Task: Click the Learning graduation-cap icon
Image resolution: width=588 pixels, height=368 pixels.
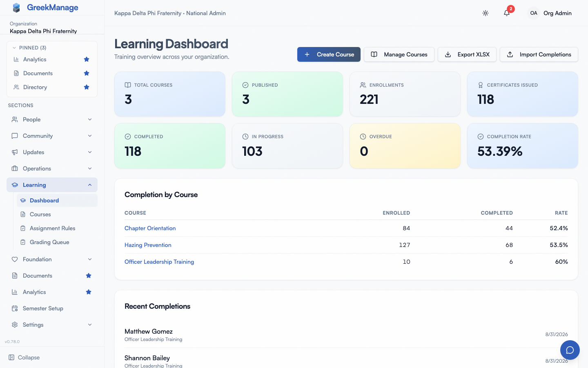Action: coord(15,185)
